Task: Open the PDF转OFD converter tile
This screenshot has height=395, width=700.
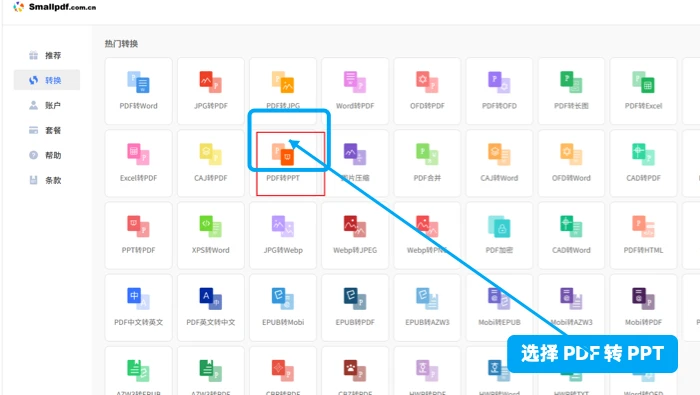Action: pyautogui.click(x=499, y=91)
